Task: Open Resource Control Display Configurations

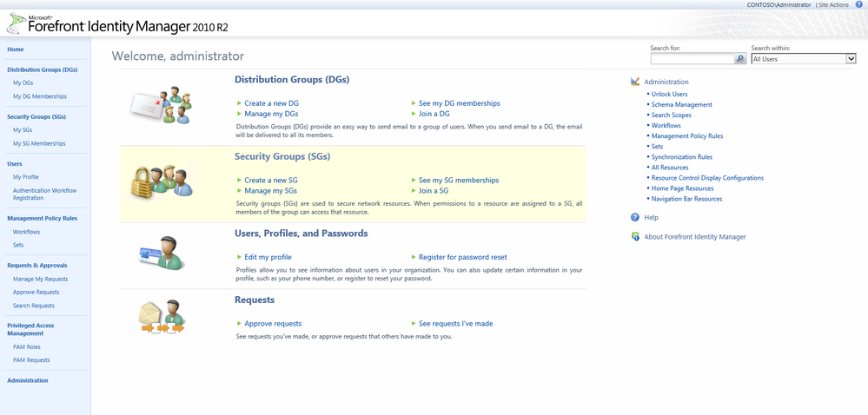Action: (707, 178)
